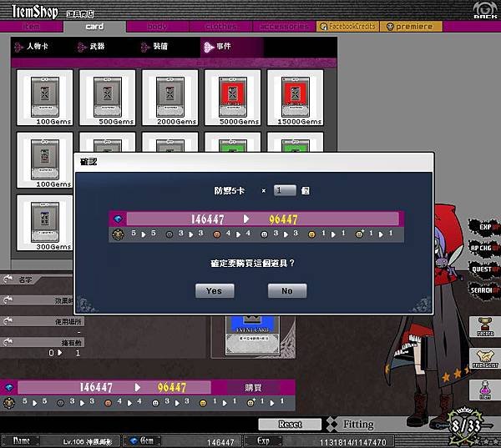Click the 96447 remaining gems value in dialog

tap(283, 219)
